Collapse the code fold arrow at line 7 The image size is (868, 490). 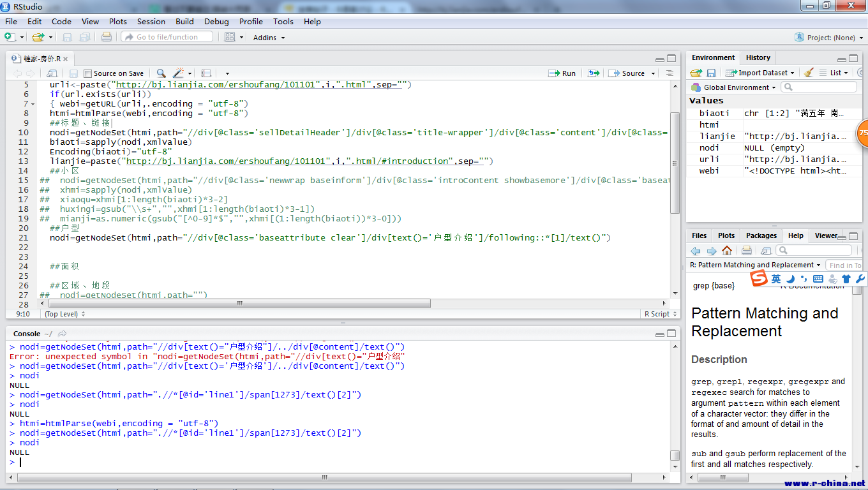(33, 104)
